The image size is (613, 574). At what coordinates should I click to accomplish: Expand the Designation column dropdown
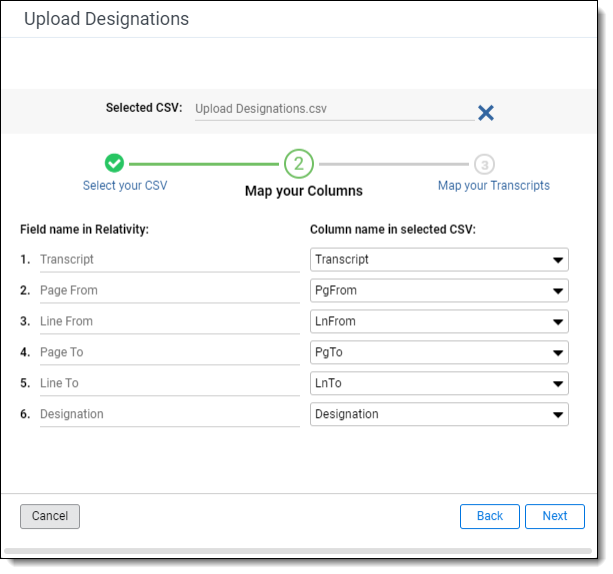439,414
